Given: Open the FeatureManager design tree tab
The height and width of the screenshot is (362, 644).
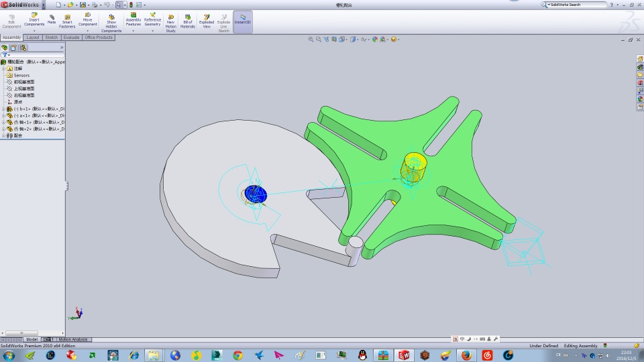Looking at the screenshot, I should pos(5,48).
